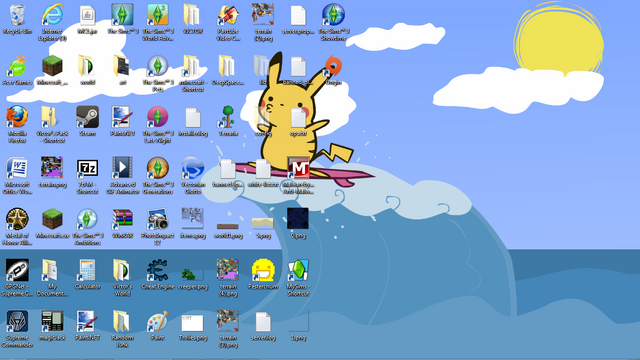Open WinRAR
This screenshot has width=640, height=360.
point(122,220)
